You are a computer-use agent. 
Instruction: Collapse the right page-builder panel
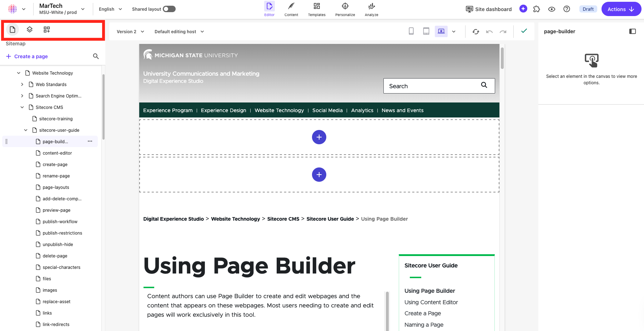click(x=633, y=31)
